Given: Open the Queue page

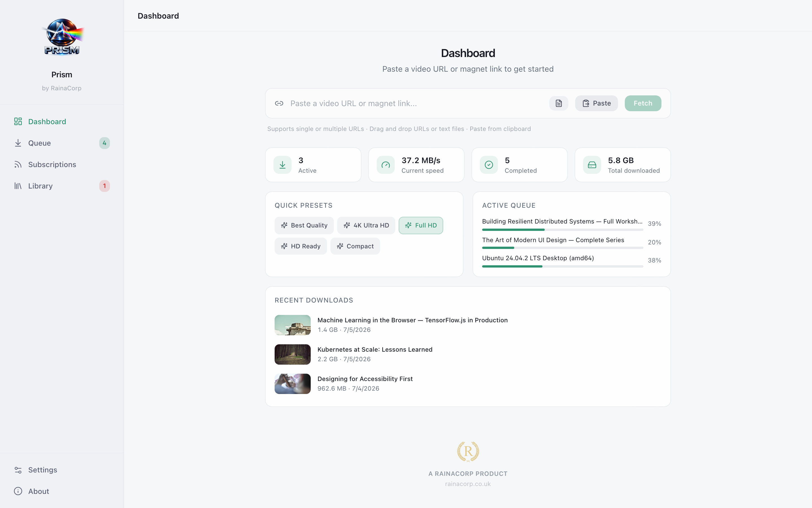Looking at the screenshot, I should [x=62, y=143].
